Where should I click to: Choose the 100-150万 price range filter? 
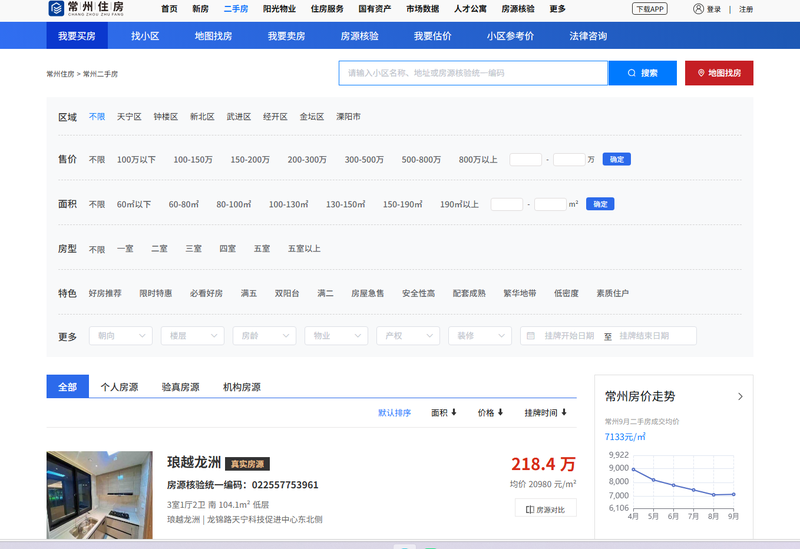(193, 160)
